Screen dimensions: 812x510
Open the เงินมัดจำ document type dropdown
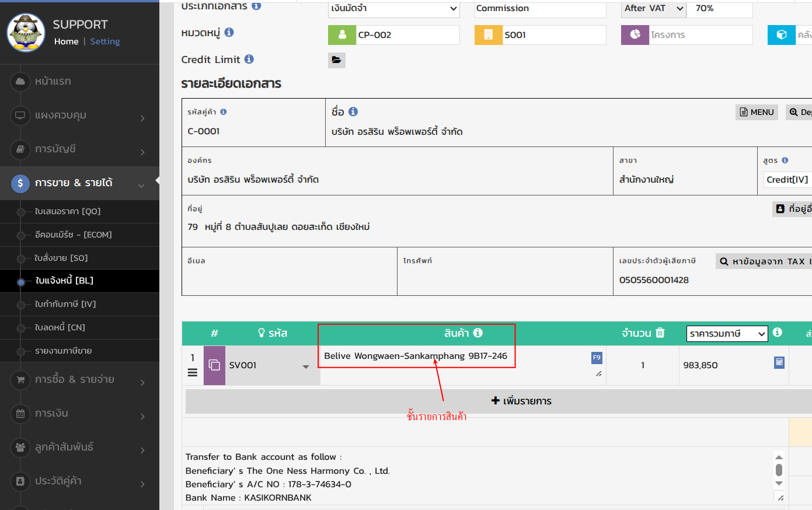(x=393, y=9)
